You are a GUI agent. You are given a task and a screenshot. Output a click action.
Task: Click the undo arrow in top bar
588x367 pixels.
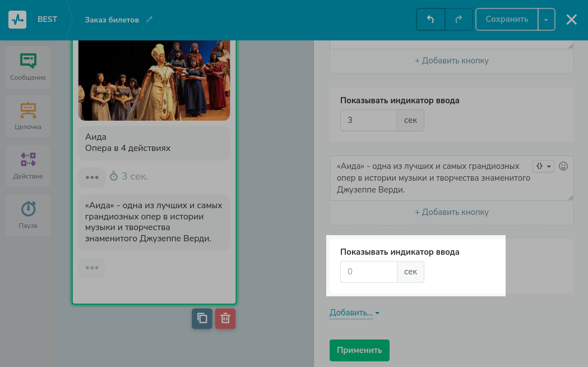point(430,19)
